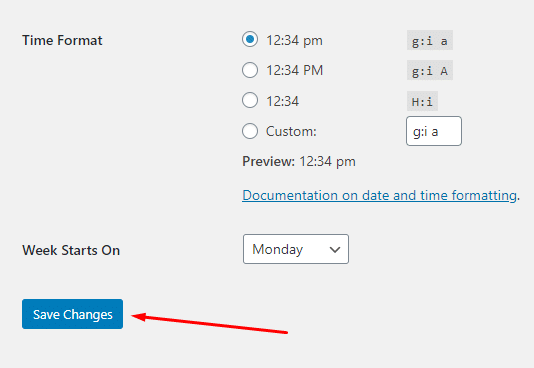This screenshot has width=534, height=368.
Task: Click the '12:34 PM' uppercase option label
Action: [x=294, y=70]
